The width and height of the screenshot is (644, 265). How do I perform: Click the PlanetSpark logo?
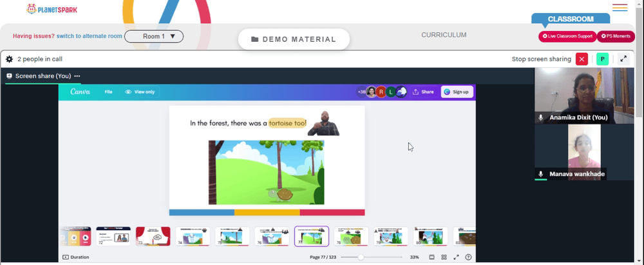pyautogui.click(x=52, y=9)
